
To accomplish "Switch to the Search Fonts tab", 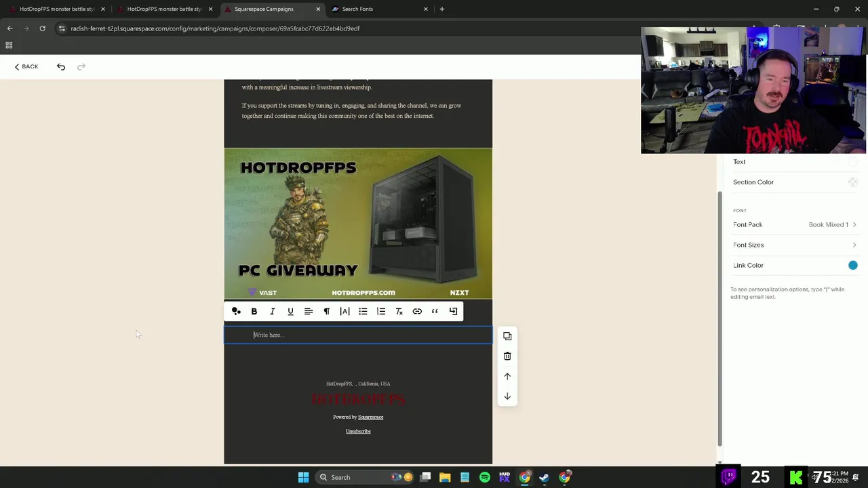I will (380, 9).
